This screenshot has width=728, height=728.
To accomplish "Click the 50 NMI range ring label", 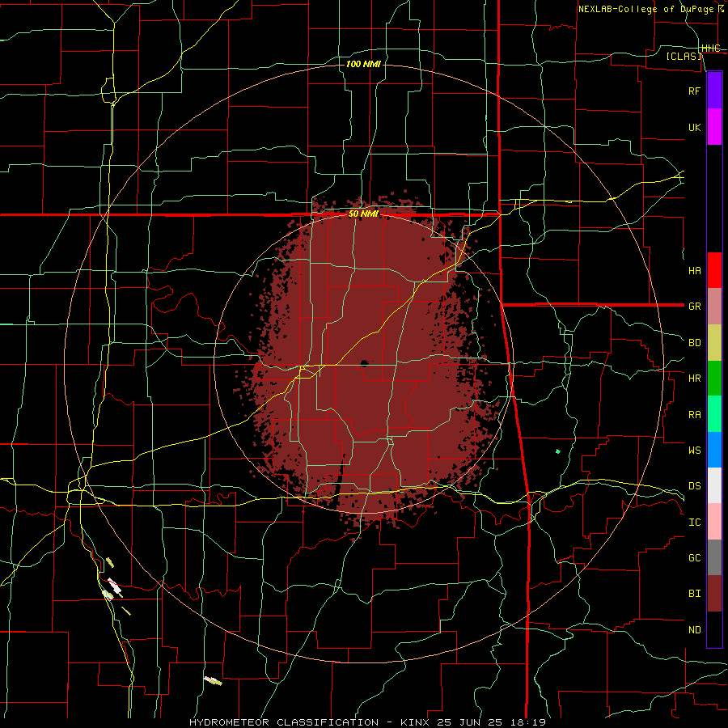I will click(363, 214).
